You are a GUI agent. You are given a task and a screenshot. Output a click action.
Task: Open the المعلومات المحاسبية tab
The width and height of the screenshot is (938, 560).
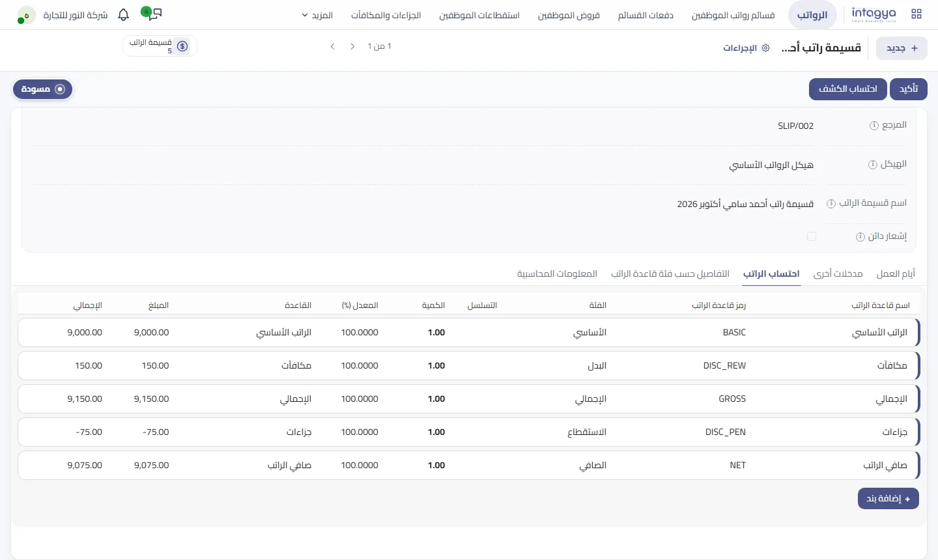click(557, 274)
